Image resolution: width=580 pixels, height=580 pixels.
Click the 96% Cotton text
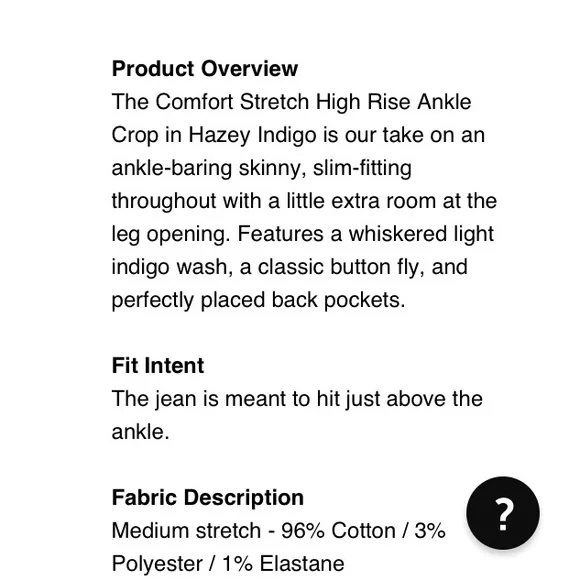point(338,531)
